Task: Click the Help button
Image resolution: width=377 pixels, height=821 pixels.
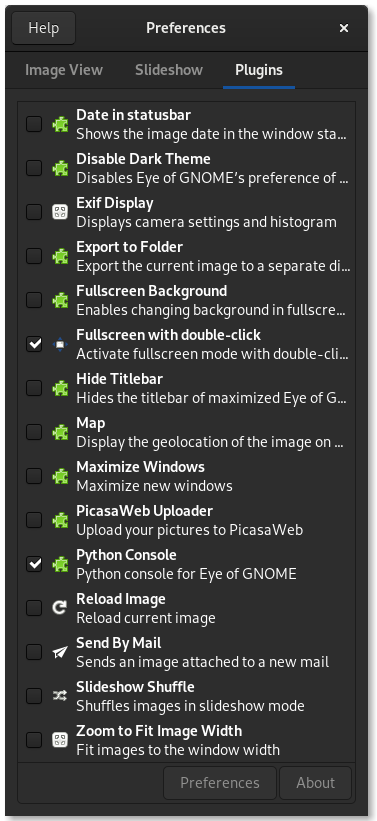Action: click(43, 28)
